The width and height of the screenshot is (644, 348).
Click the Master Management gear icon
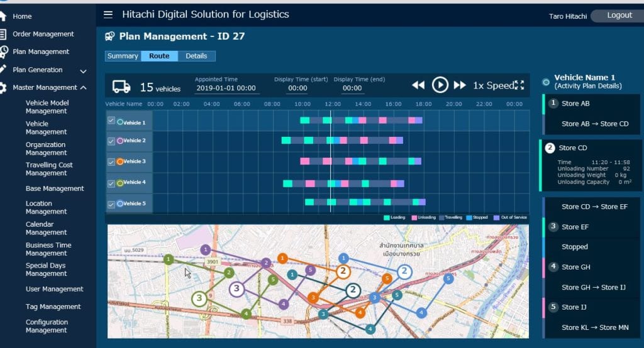(3, 87)
